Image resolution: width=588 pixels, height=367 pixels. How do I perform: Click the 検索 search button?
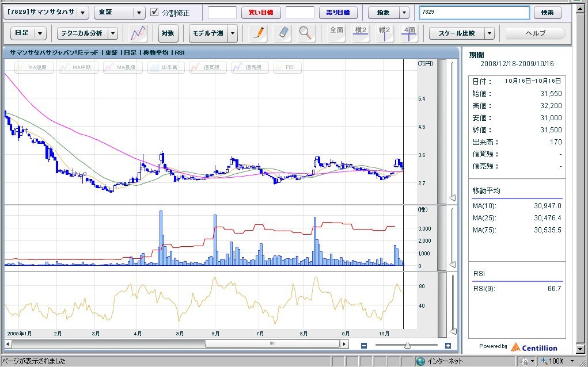[548, 13]
